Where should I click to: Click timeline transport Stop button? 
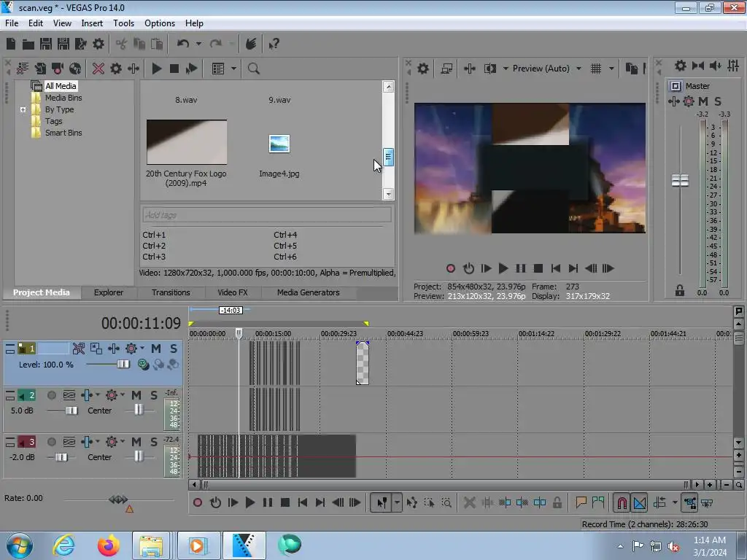point(285,502)
